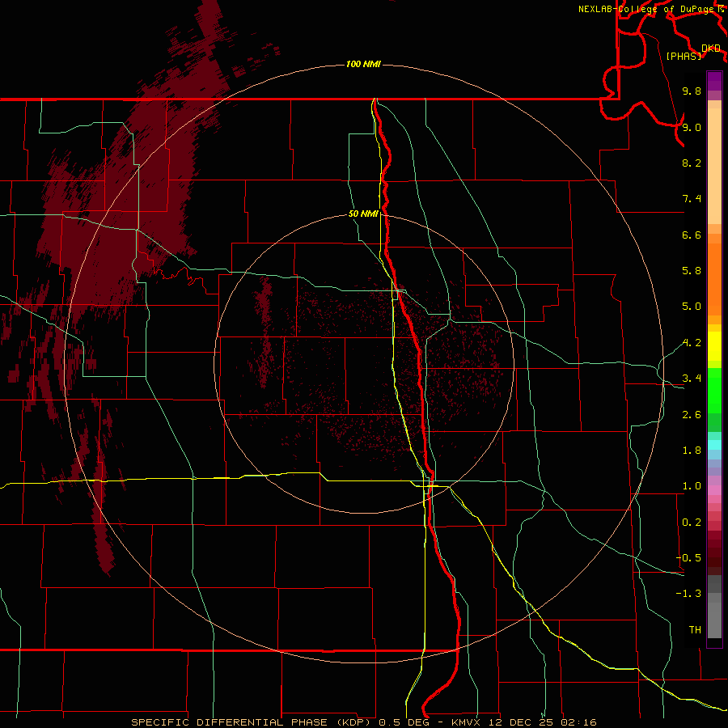Click the SPECIFIC DIFFERENTIAL PHASE (KDP) caption
728x728 pixels.
tap(252, 722)
